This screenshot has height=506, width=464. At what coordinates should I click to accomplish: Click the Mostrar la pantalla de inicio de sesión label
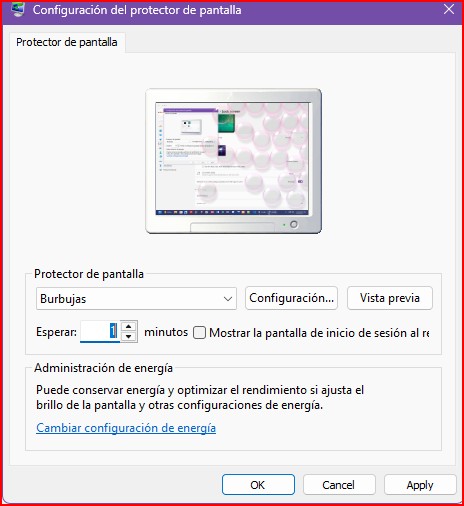point(319,333)
